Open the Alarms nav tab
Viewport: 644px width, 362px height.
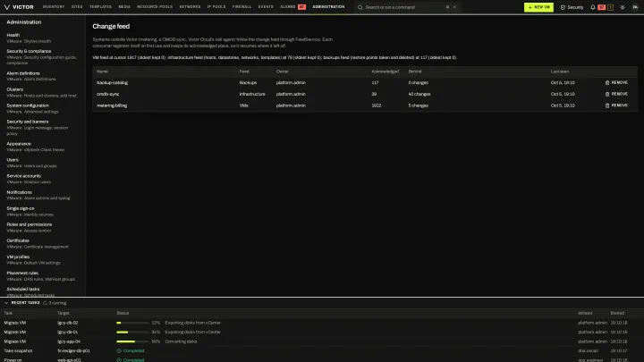point(288,7)
